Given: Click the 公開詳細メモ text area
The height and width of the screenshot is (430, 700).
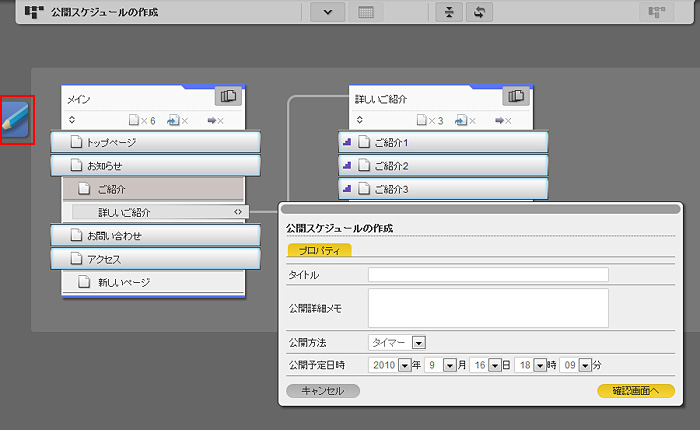Looking at the screenshot, I should (488, 308).
